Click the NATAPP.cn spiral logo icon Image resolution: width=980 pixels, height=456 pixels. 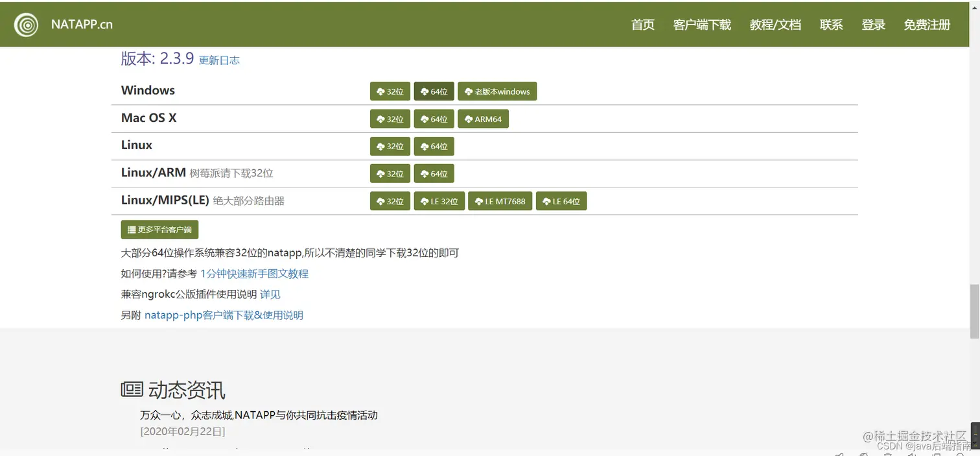pos(27,25)
